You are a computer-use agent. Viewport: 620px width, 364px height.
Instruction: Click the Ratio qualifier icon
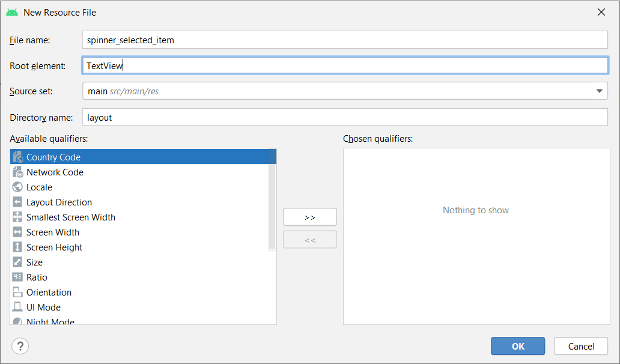pos(17,277)
